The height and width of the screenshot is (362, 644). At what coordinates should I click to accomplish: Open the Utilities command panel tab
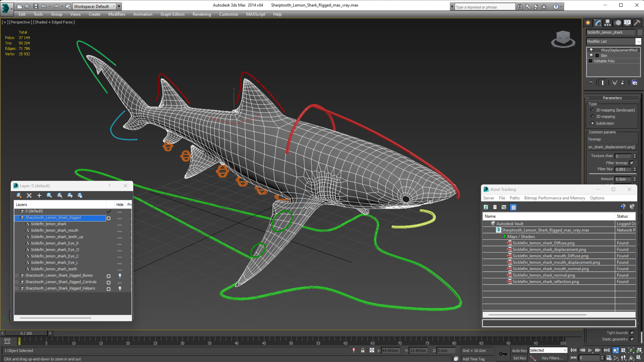click(637, 23)
